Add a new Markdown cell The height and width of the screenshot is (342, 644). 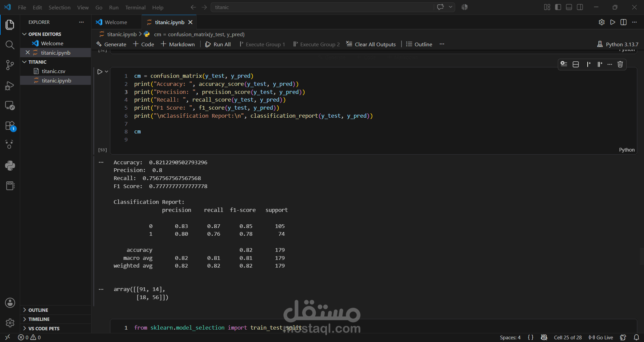pos(178,44)
